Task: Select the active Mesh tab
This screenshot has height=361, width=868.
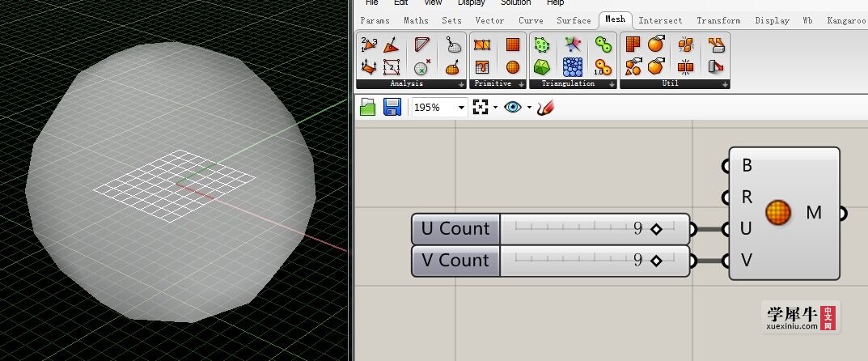Action: pyautogui.click(x=615, y=19)
